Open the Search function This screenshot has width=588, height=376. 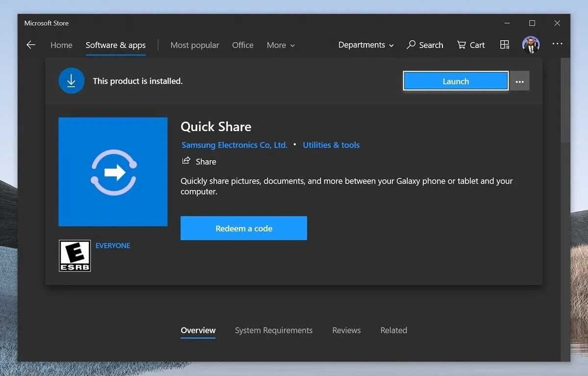425,45
